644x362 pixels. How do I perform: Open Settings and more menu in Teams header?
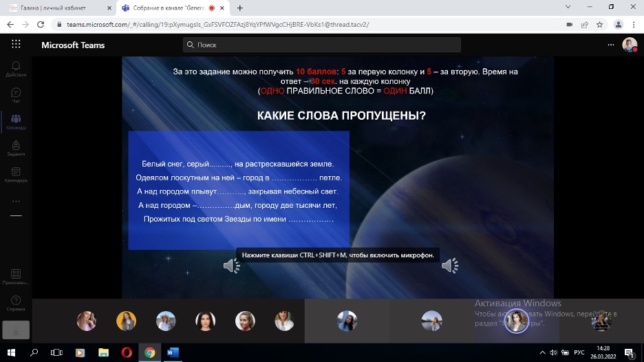tap(610, 45)
